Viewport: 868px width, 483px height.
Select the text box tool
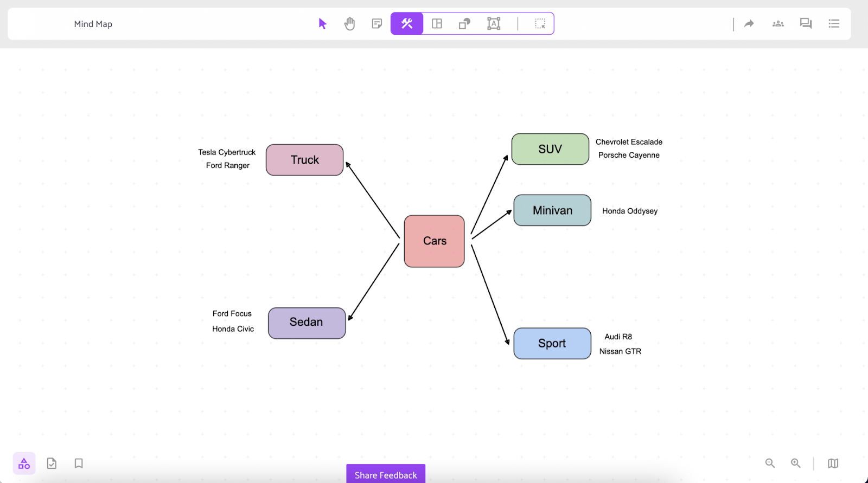tap(494, 24)
